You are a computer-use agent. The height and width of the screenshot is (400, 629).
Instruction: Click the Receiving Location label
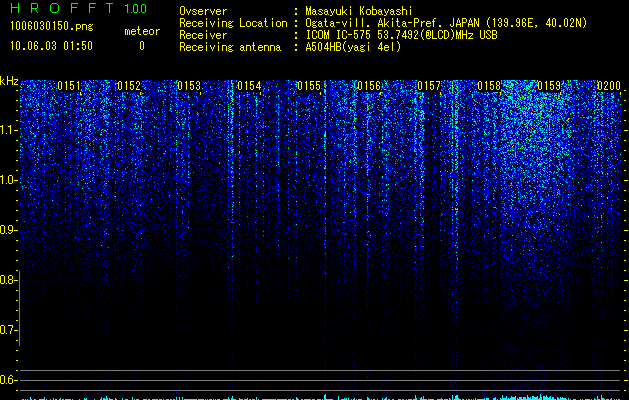click(x=233, y=23)
